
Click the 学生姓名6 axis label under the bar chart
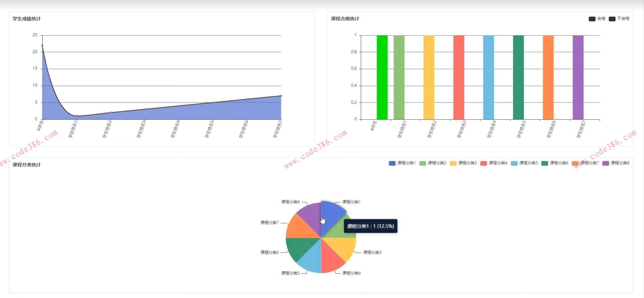click(x=551, y=129)
